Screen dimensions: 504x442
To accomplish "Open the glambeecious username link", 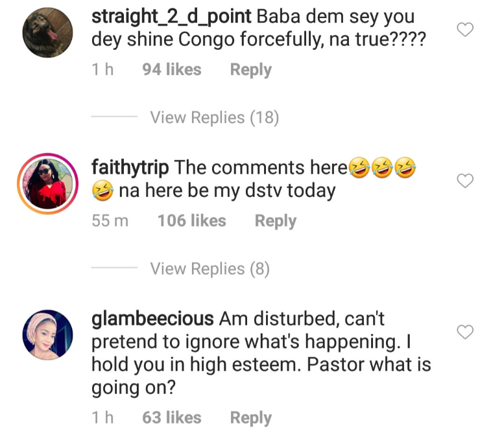I will click(x=152, y=318).
